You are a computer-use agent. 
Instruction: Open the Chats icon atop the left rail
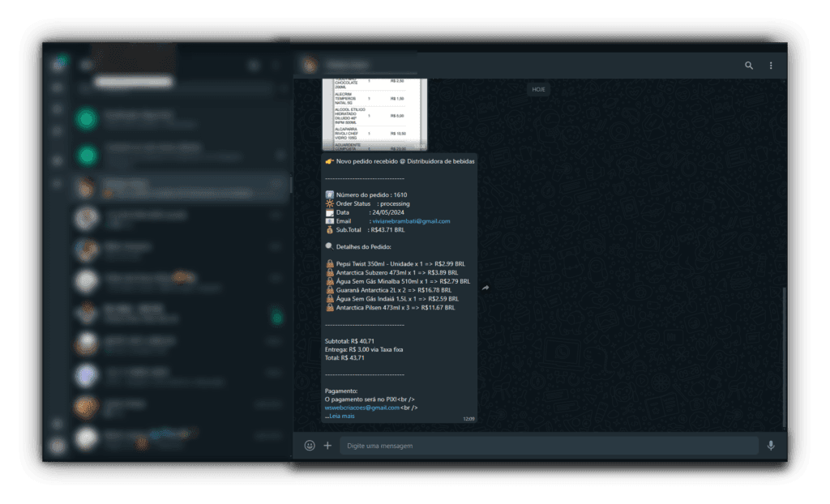point(58,66)
